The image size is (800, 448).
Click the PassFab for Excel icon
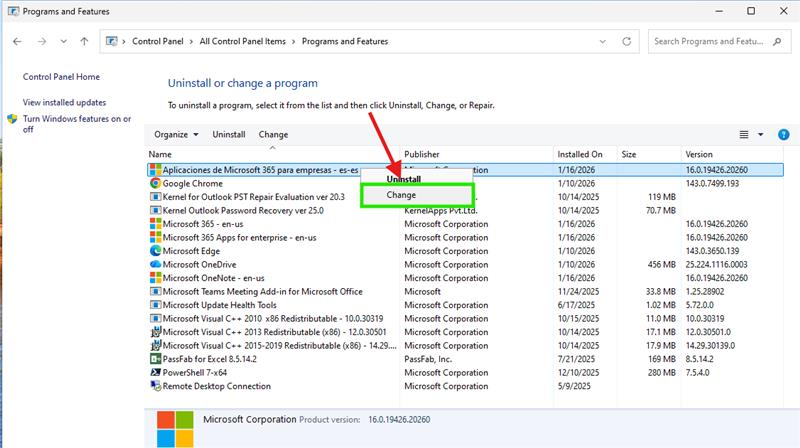(156, 359)
